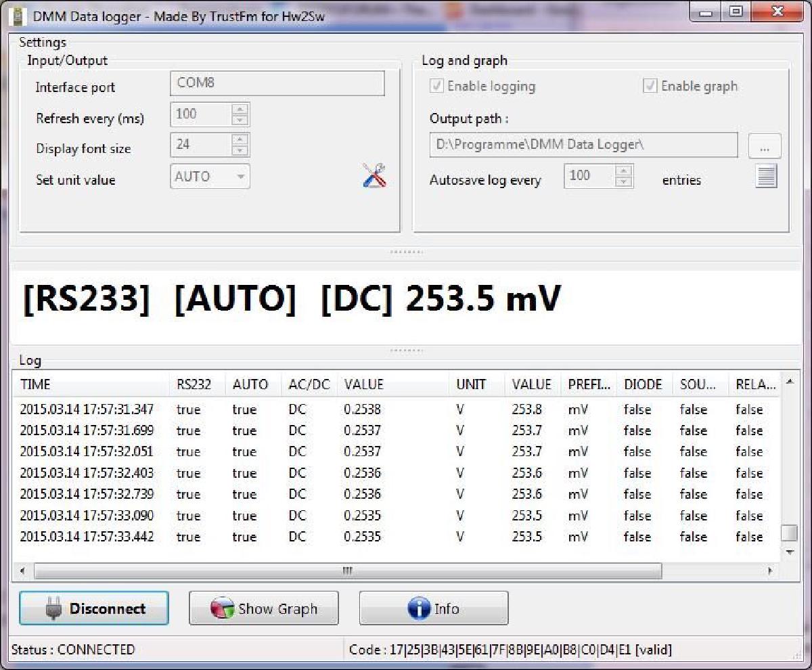Increase the Refresh every (ms) value
This screenshot has height=670, width=812.
tap(240, 109)
